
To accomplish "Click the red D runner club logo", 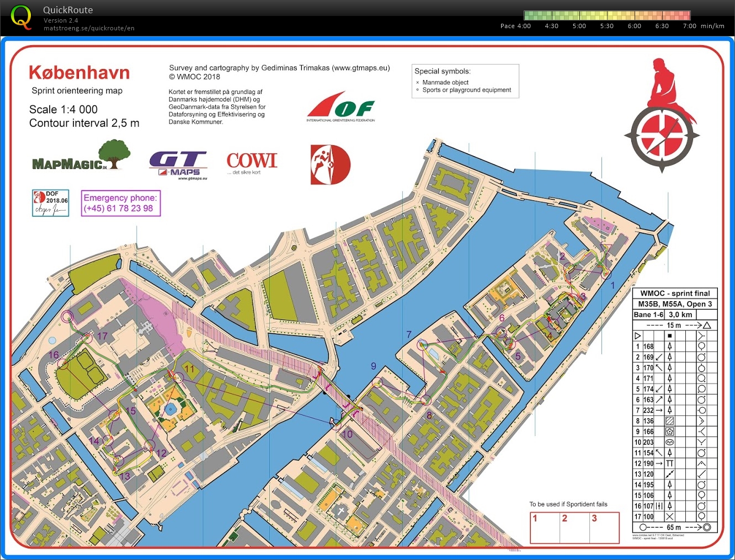I will 330,164.
